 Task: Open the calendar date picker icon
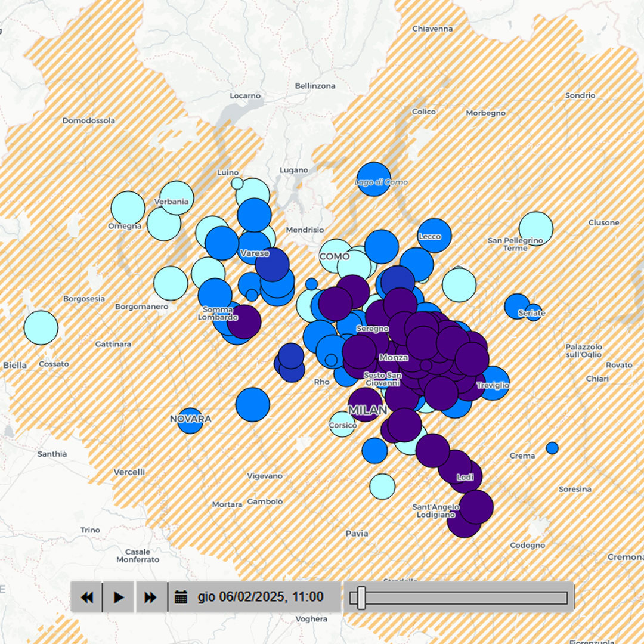(181, 597)
